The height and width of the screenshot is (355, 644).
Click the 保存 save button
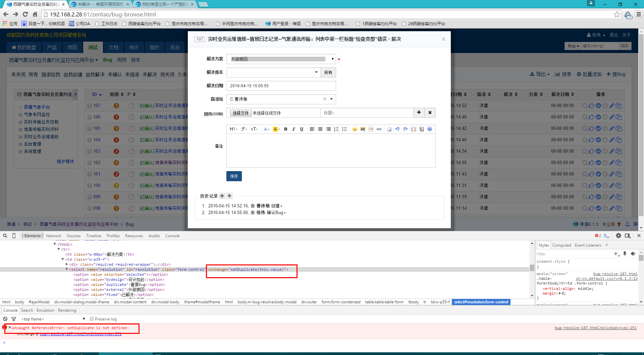pyautogui.click(x=234, y=176)
